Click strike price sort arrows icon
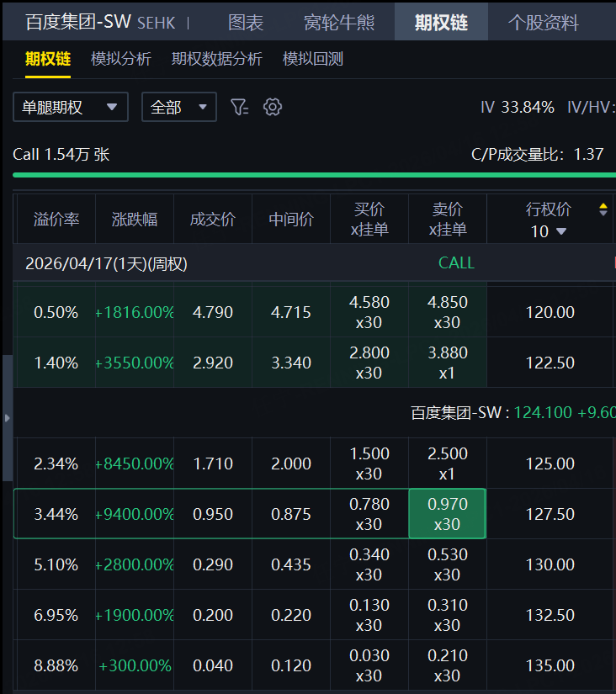This screenshot has height=694, width=616. coord(603,209)
